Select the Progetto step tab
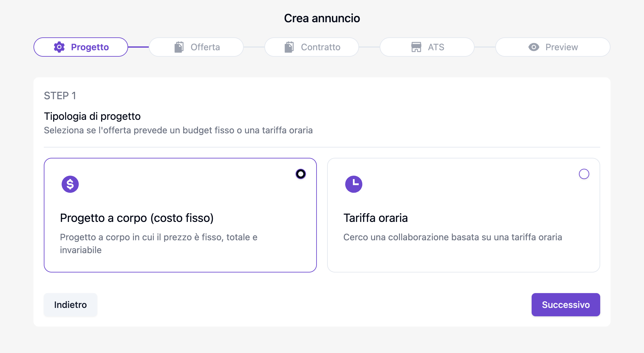The width and height of the screenshot is (644, 353). tap(80, 47)
